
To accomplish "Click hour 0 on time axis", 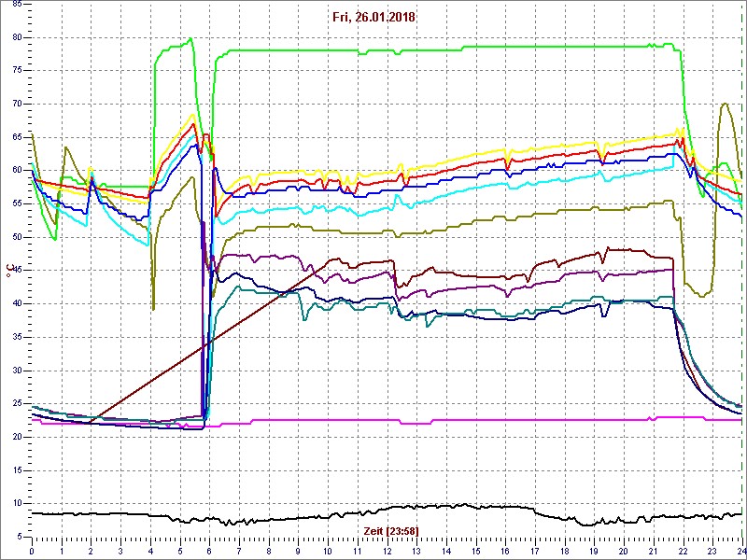I will (32, 550).
